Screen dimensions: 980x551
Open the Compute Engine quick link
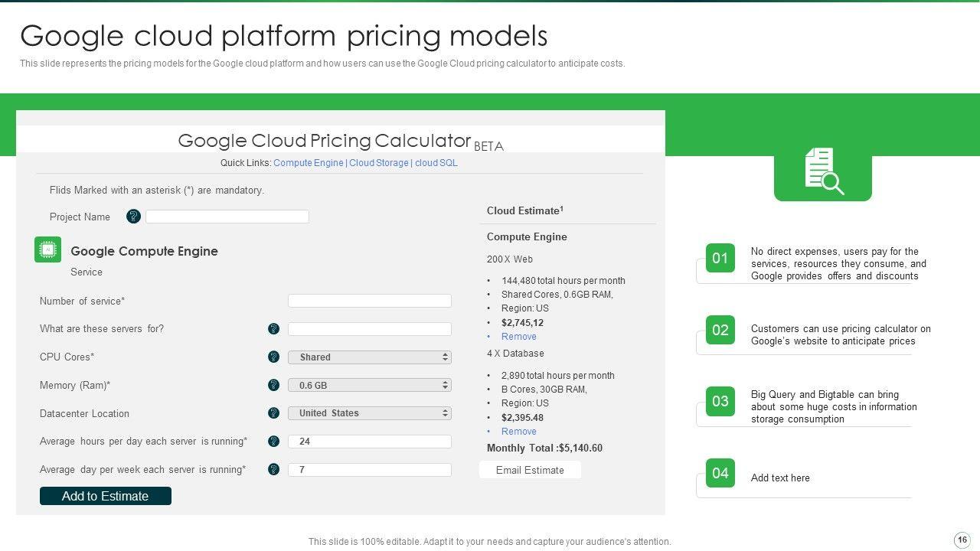point(308,163)
